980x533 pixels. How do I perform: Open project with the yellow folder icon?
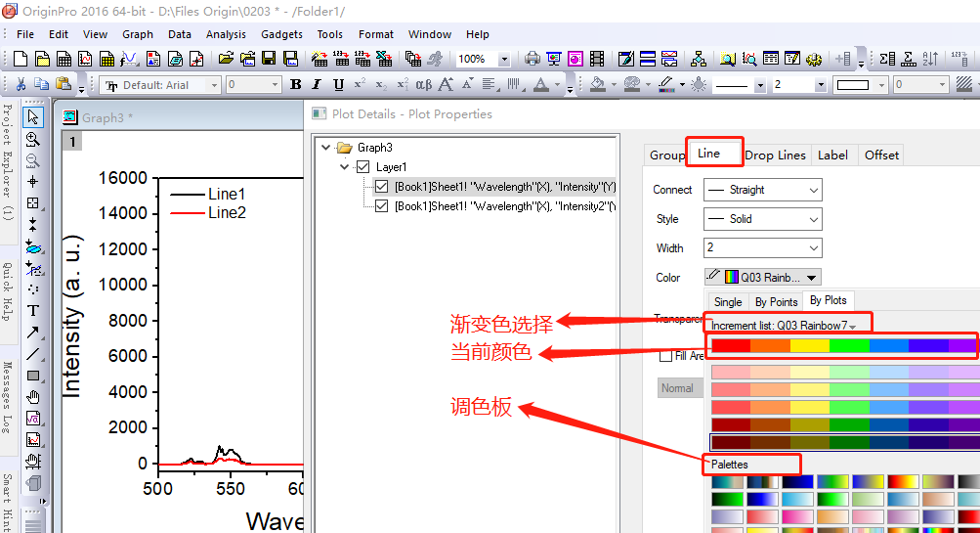(227, 59)
